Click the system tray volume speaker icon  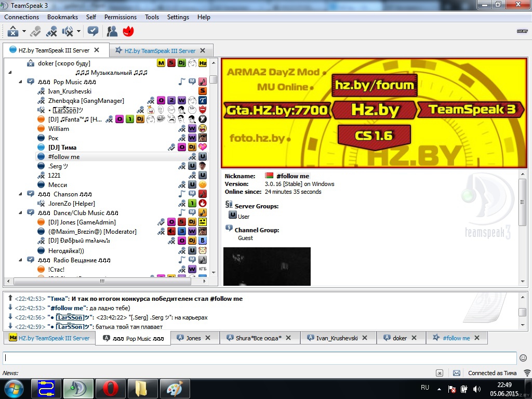coord(477,389)
